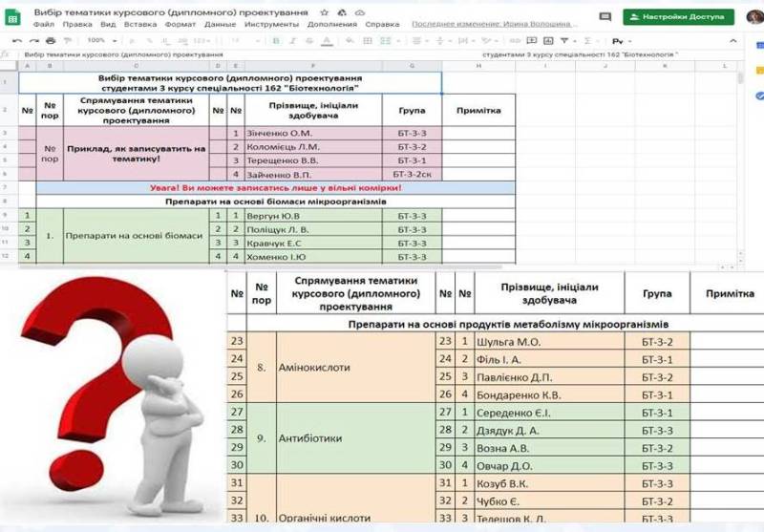Screen dimensions: 764x532
Task: Select cell with Вергун Ю.В
Action: [x=313, y=215]
